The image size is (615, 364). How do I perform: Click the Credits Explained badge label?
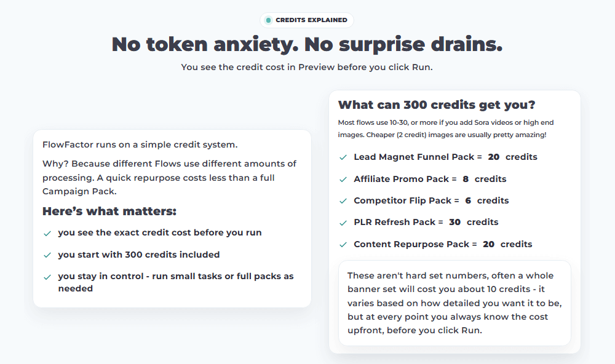pos(311,20)
